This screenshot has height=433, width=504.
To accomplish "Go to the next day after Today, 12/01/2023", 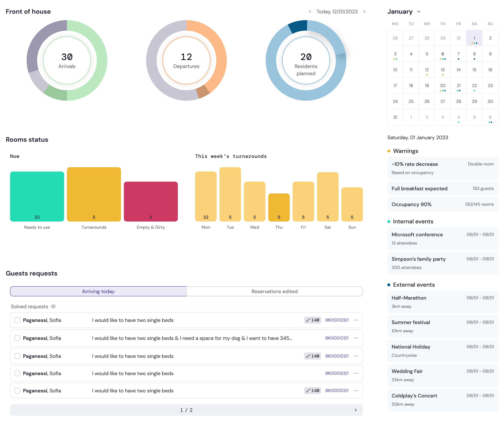I will [x=364, y=12].
